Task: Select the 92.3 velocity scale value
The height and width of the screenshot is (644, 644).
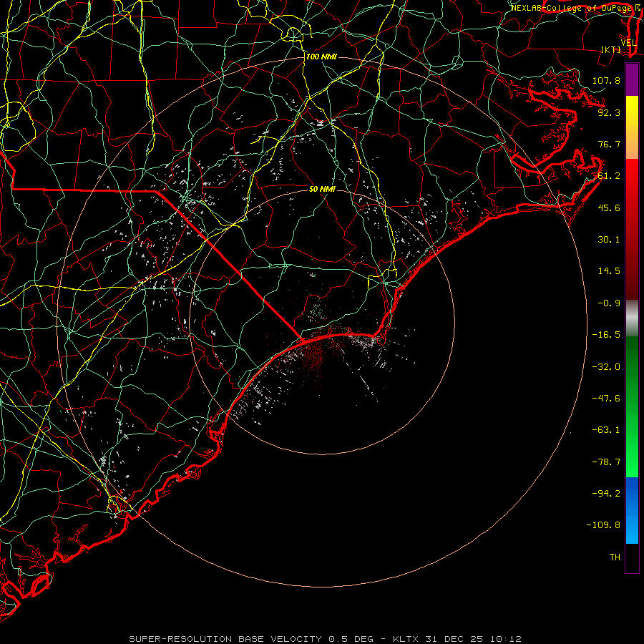Action: (609, 112)
